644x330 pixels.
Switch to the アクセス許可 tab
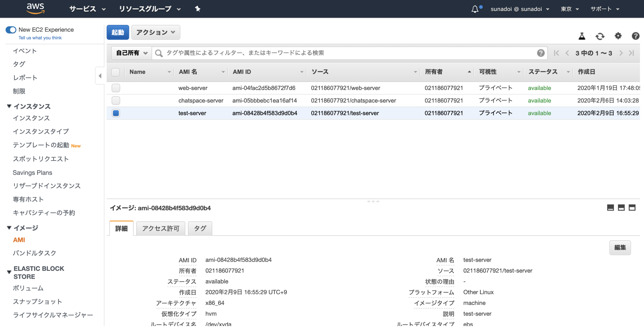(160, 228)
